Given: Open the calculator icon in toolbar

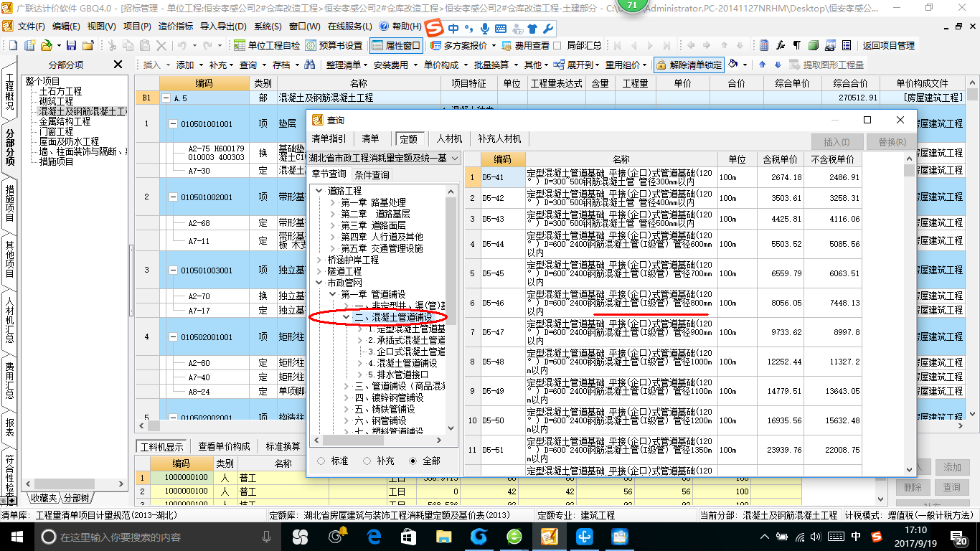Looking at the screenshot, I should click(765, 45).
